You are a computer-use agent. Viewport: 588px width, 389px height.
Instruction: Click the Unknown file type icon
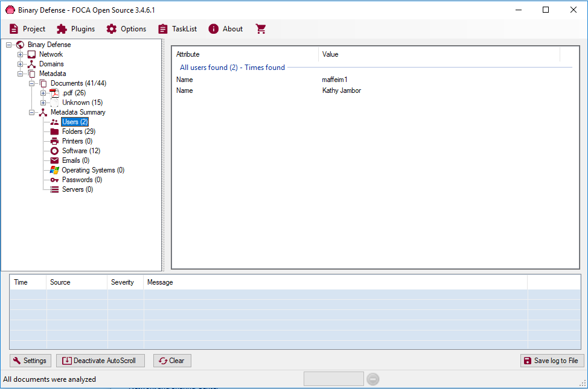tap(55, 103)
